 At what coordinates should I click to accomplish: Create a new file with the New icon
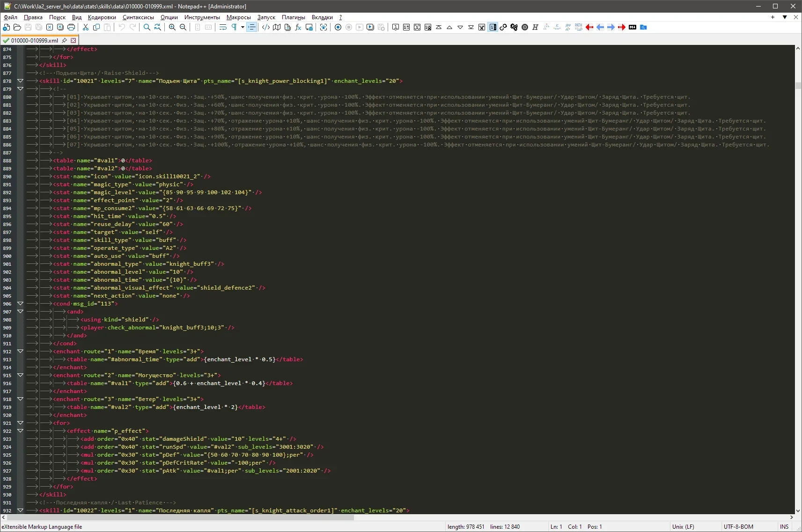7,27
